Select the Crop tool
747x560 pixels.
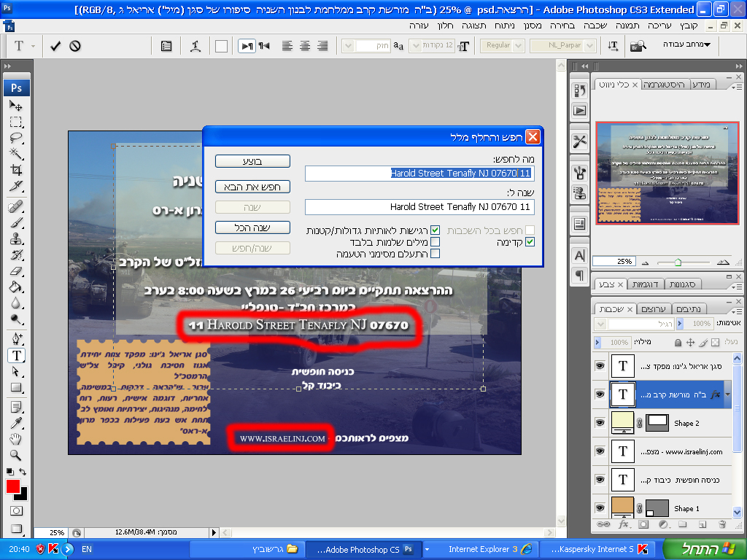16,170
